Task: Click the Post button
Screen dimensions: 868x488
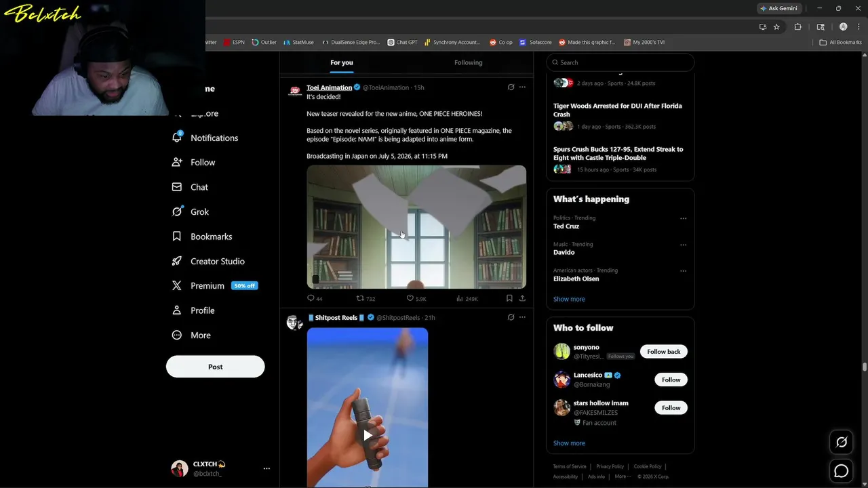Action: click(x=216, y=367)
